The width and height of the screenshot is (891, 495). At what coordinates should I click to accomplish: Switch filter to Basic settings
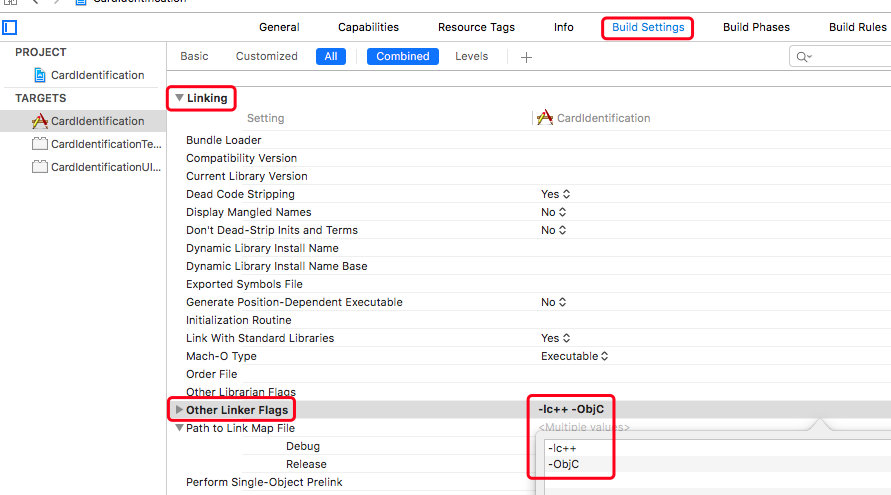(194, 56)
